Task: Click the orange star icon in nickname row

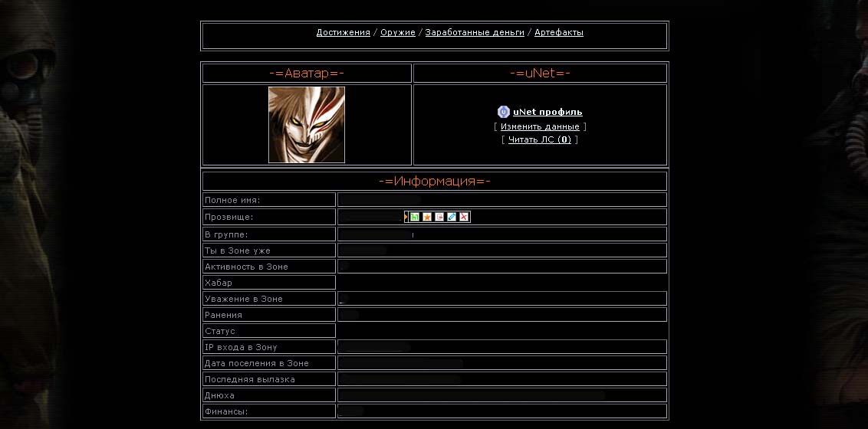Action: [427, 217]
